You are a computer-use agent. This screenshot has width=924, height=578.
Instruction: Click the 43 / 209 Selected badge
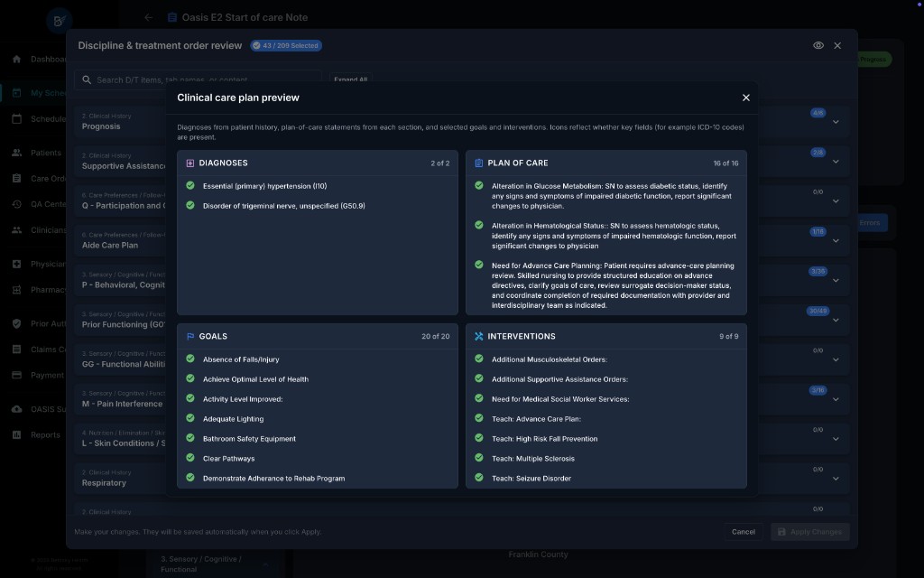click(x=286, y=45)
